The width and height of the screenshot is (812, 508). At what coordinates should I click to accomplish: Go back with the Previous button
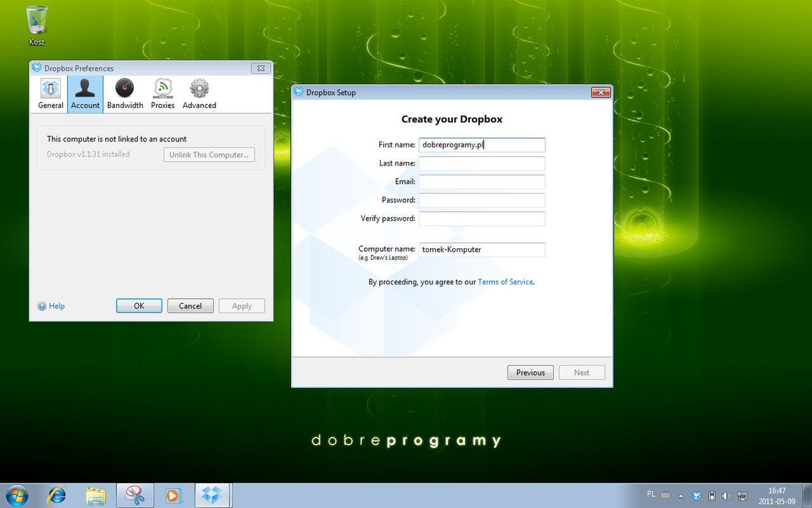point(530,373)
